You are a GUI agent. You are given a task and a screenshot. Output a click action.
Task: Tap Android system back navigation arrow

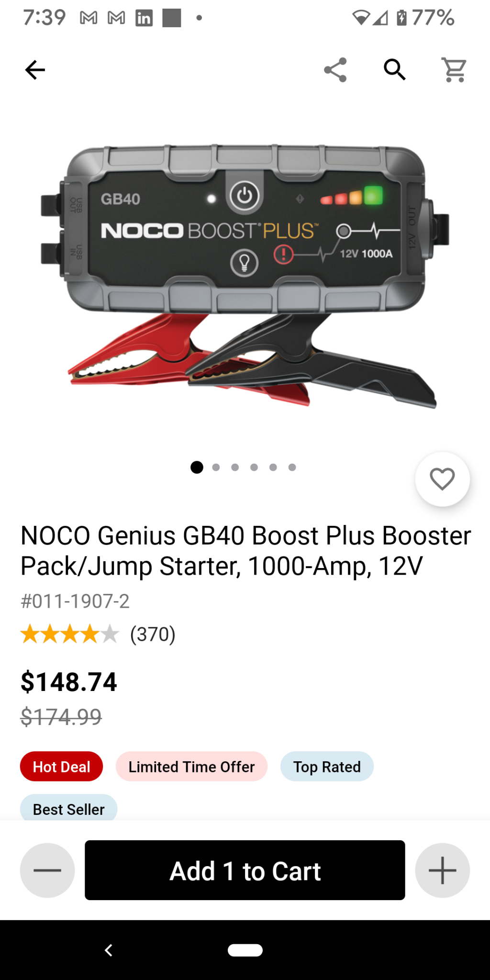pos(109,950)
